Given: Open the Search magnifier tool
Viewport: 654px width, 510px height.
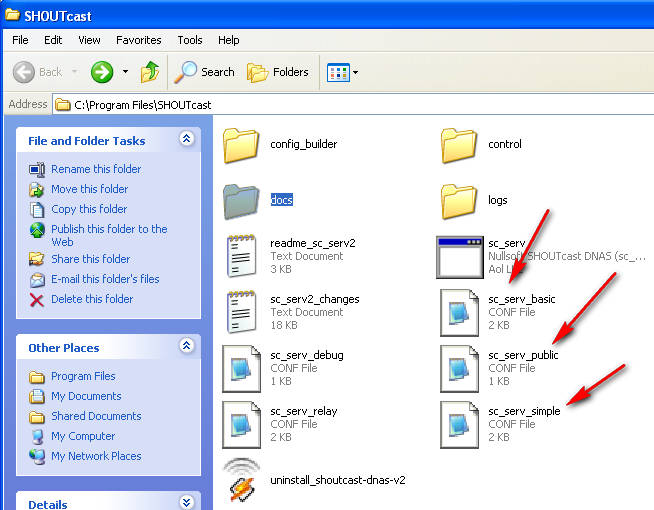Looking at the screenshot, I should (204, 72).
